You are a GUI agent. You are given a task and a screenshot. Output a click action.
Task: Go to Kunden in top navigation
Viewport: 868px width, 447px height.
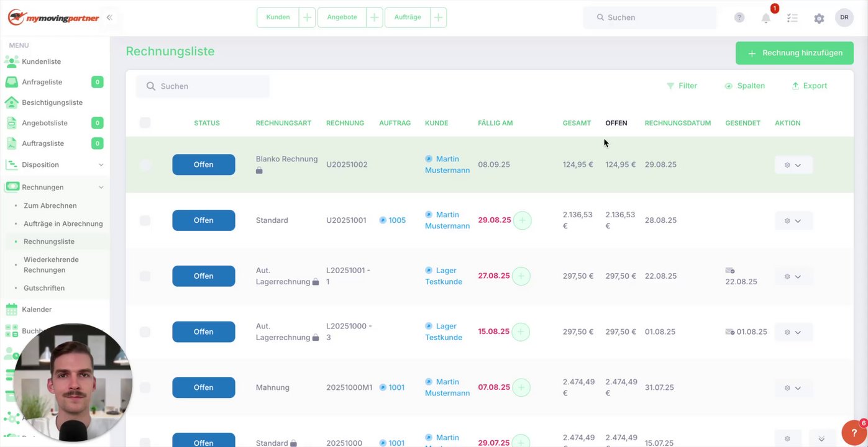pyautogui.click(x=278, y=17)
